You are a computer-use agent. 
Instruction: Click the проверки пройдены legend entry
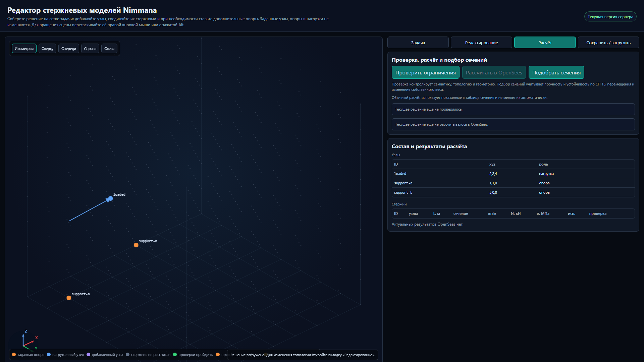[x=193, y=355]
